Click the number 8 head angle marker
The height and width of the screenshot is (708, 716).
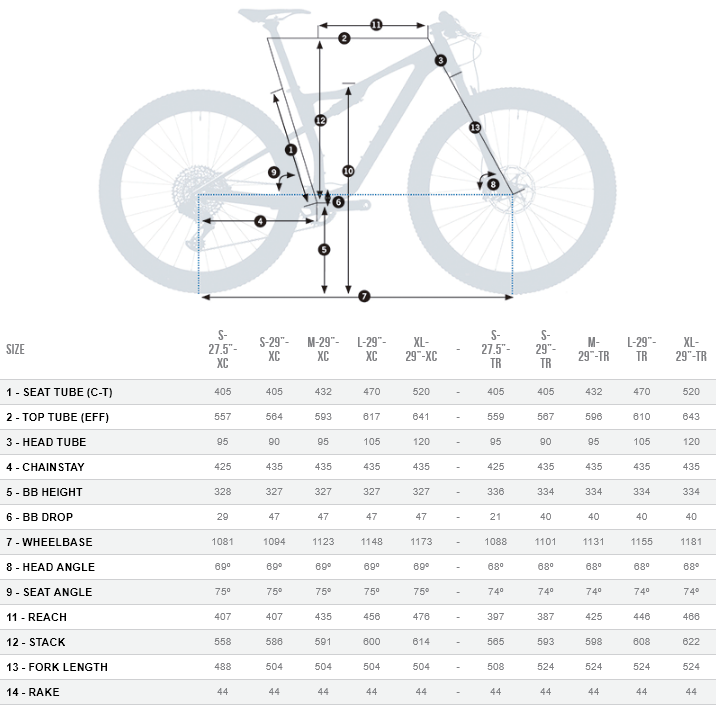[493, 184]
